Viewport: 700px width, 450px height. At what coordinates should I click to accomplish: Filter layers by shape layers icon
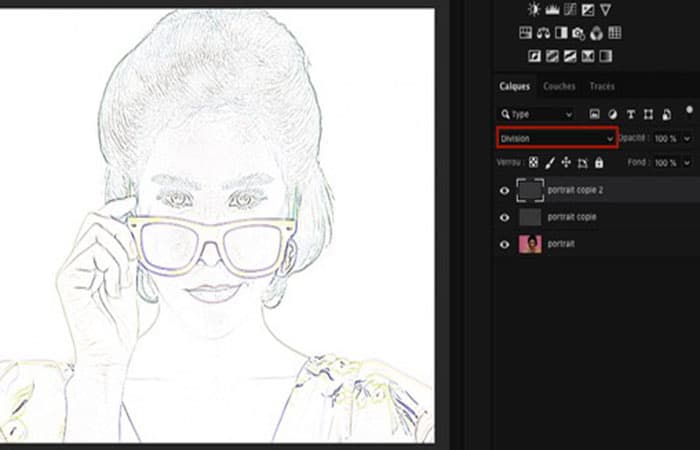(649, 115)
